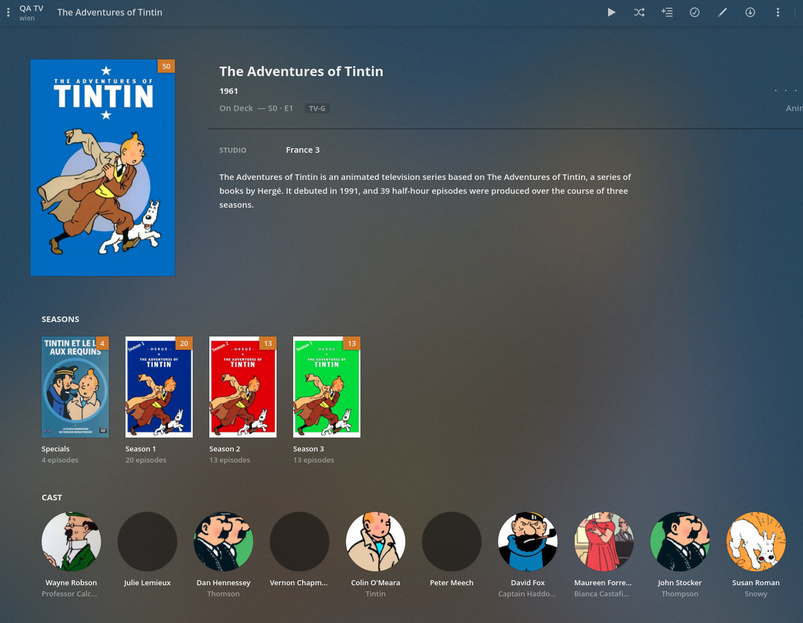Screen dimensions: 803x623
Task: Open Maureen Forrester cast portrait
Action: (604, 541)
